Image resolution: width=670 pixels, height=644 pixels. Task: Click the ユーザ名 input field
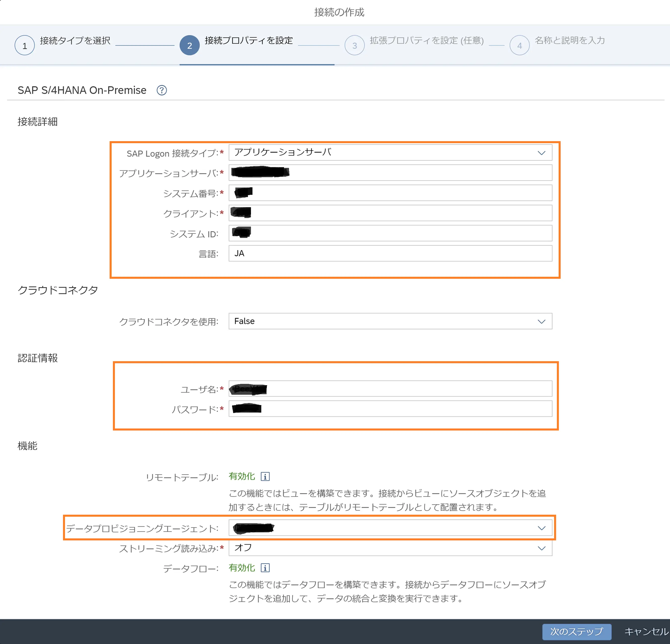tap(390, 389)
